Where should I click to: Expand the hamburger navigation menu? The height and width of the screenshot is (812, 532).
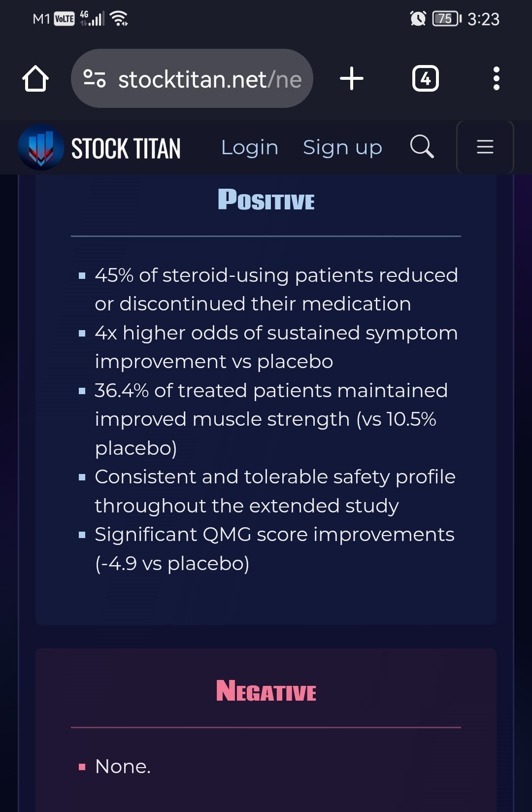coord(485,147)
